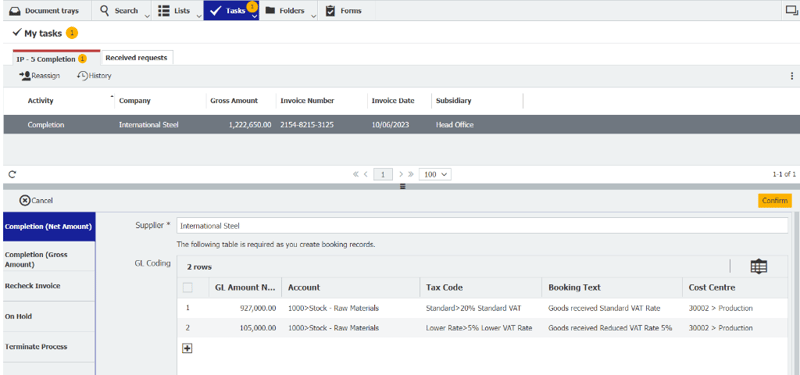Go to the last page of tasks
The width and height of the screenshot is (800, 375).
[x=411, y=174]
